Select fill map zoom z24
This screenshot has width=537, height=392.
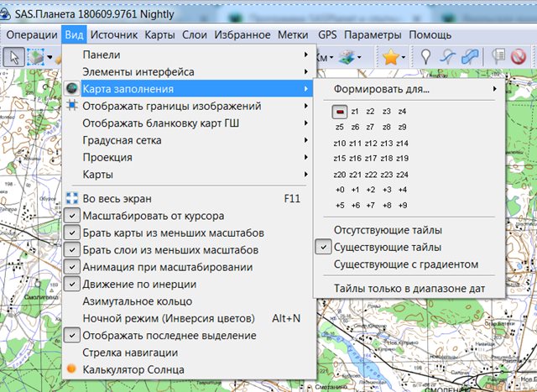[x=402, y=175]
